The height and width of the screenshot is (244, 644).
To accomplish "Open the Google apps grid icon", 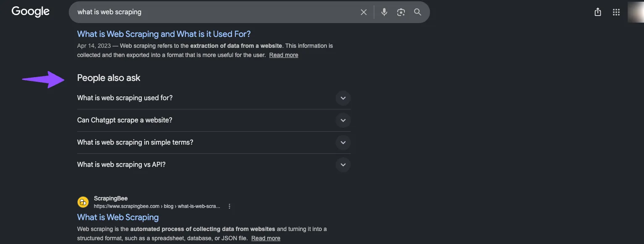I will click(616, 12).
